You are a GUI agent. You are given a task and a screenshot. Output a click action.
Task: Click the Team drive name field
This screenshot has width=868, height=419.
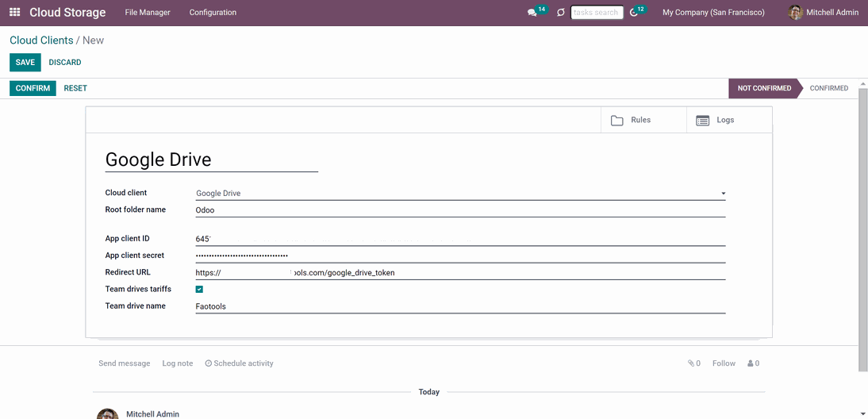click(x=460, y=306)
